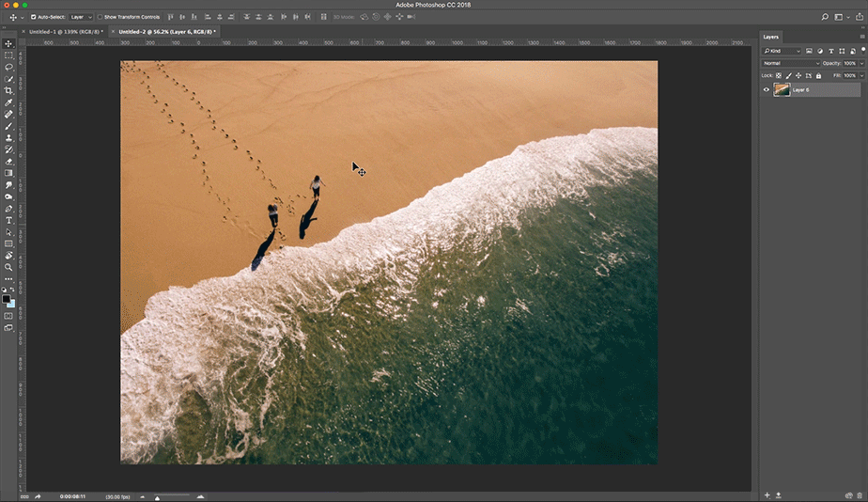Create a new layer in Layers panel
Screen dimensions: 868x502
click(767, 495)
